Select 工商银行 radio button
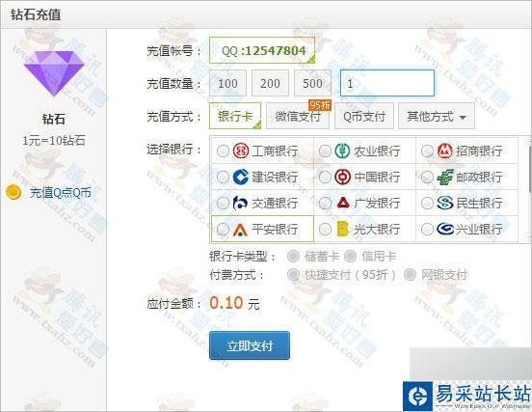Viewport: 532px width, 412px height. pos(223,151)
